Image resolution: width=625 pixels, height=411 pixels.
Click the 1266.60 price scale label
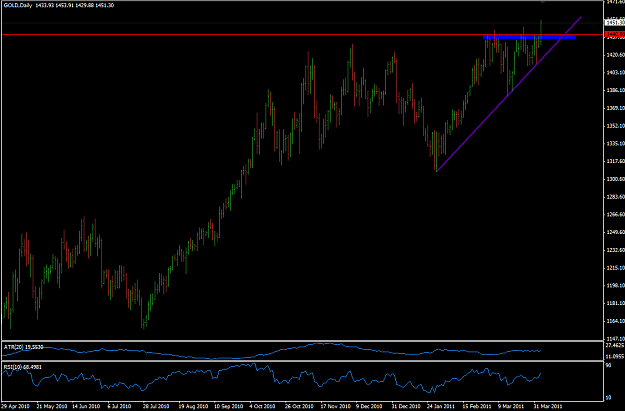pyautogui.click(x=616, y=214)
